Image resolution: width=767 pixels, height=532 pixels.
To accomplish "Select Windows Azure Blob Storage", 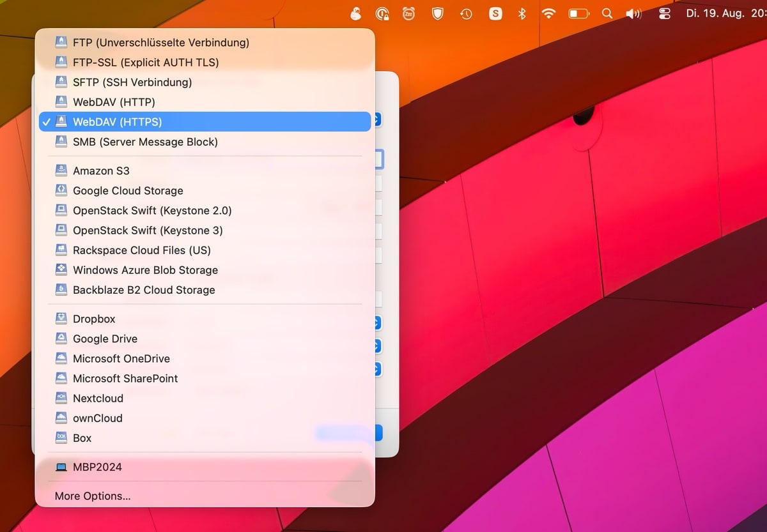I will [145, 270].
